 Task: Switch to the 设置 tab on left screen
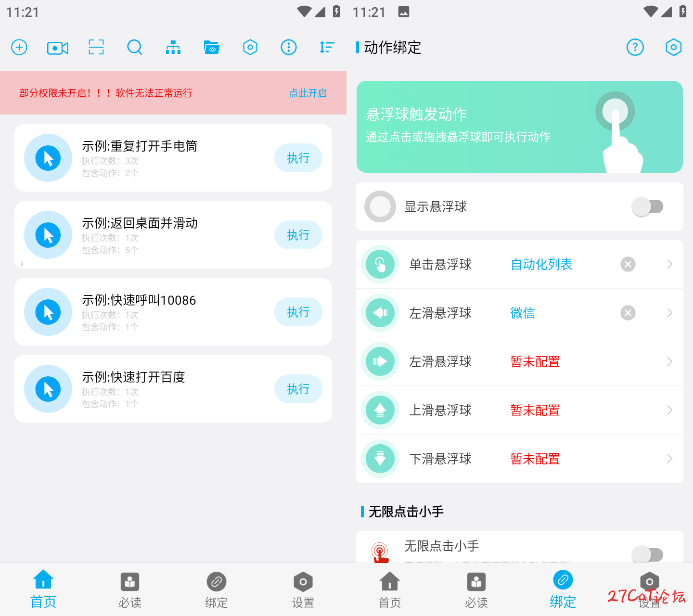303,590
